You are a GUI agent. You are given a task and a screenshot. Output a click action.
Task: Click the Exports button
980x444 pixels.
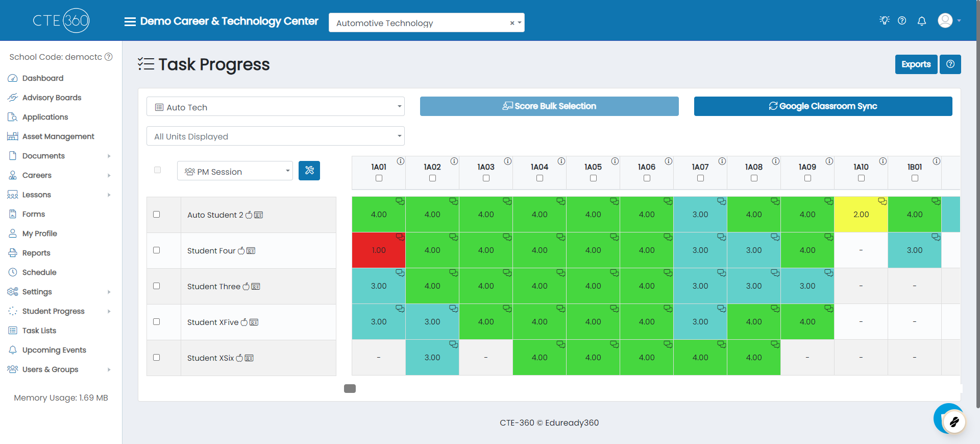[x=916, y=64]
